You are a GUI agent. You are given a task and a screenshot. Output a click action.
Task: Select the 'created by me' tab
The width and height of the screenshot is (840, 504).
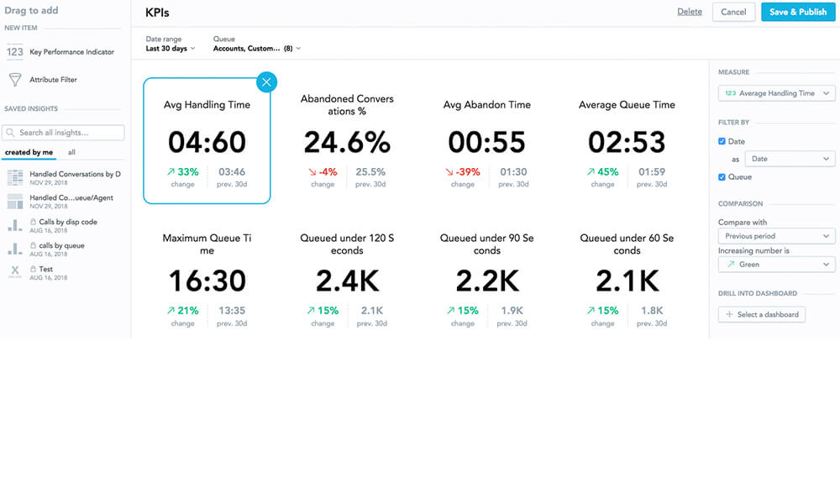29,153
